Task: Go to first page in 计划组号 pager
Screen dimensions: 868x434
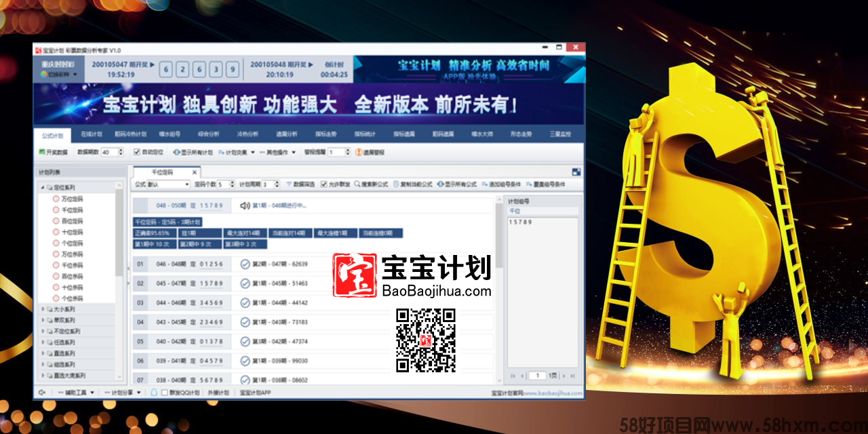Action: pos(513,375)
